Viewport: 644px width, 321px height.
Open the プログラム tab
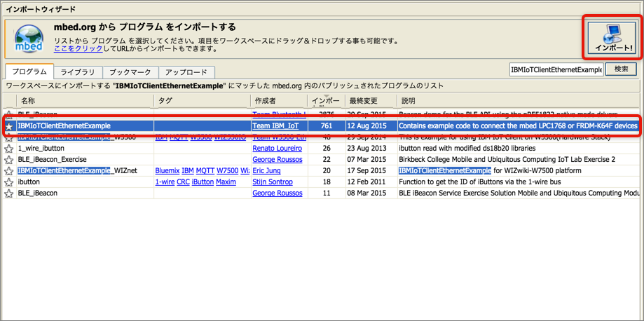click(29, 72)
